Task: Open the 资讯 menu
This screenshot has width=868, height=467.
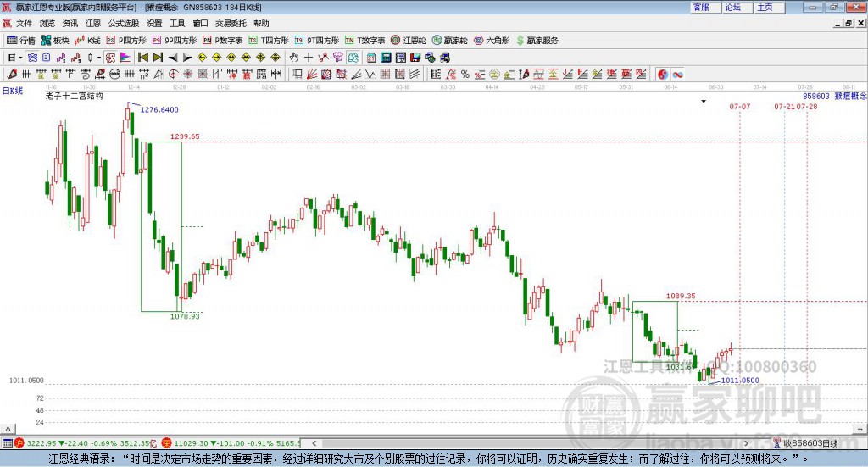Action: click(70, 23)
